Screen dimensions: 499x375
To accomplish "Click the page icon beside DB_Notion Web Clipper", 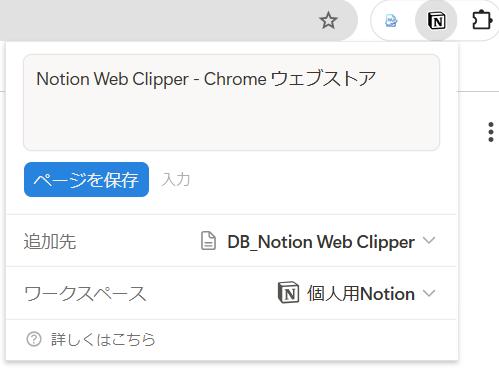I will (208, 241).
